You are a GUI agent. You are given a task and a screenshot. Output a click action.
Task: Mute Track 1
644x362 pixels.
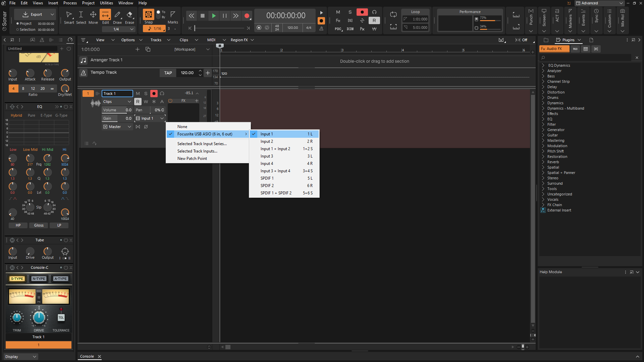(x=138, y=94)
